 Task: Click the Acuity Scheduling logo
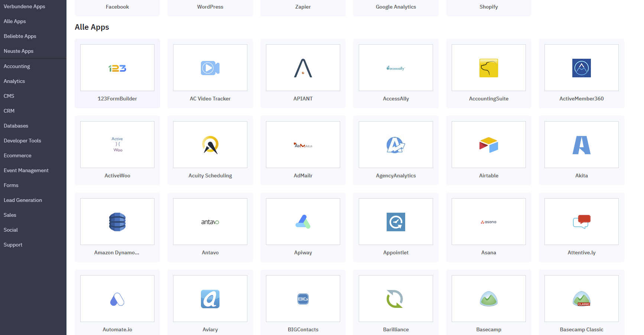(210, 145)
